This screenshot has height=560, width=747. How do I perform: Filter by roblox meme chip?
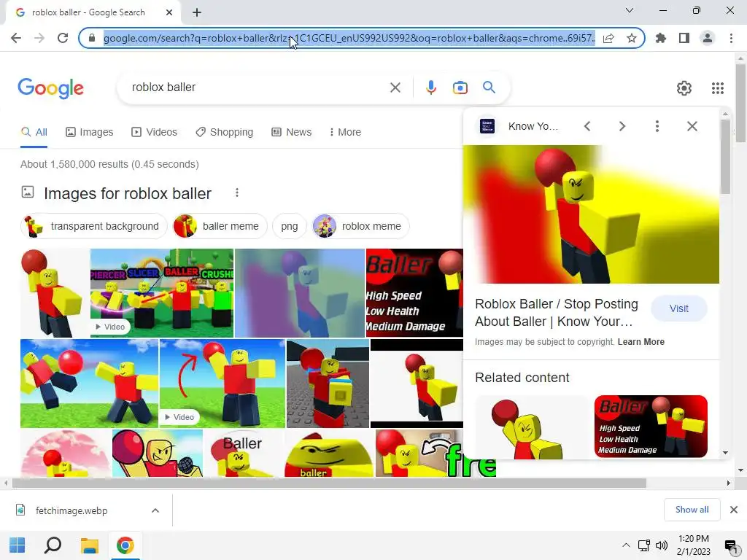tap(360, 226)
